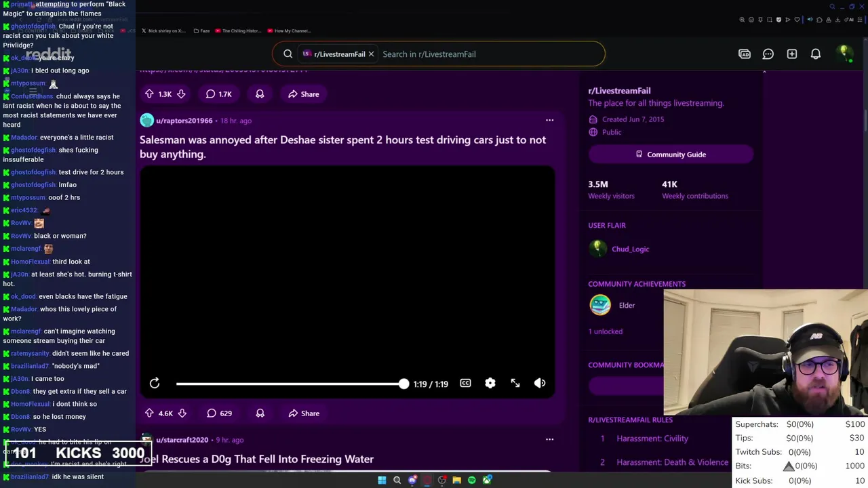The width and height of the screenshot is (868, 488).
Task: Open Discord from the taskbar
Action: [412, 480]
